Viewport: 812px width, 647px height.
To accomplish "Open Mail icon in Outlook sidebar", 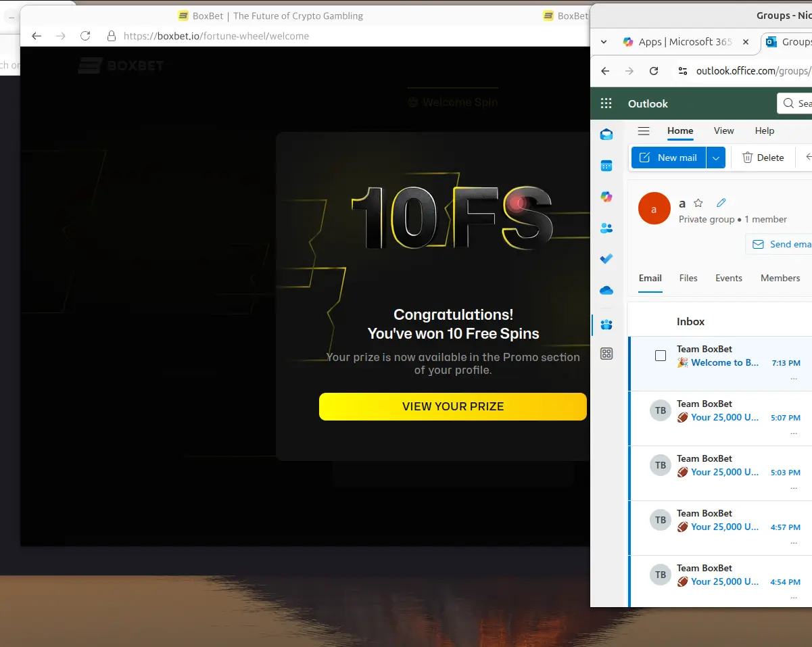I will pyautogui.click(x=606, y=135).
